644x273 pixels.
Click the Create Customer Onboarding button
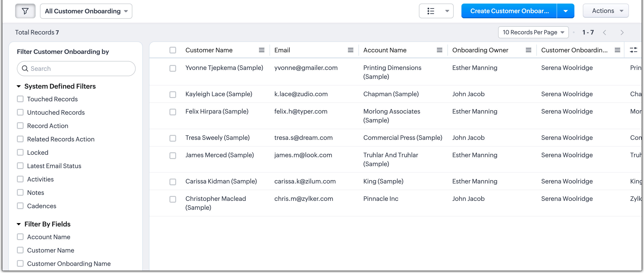509,11
